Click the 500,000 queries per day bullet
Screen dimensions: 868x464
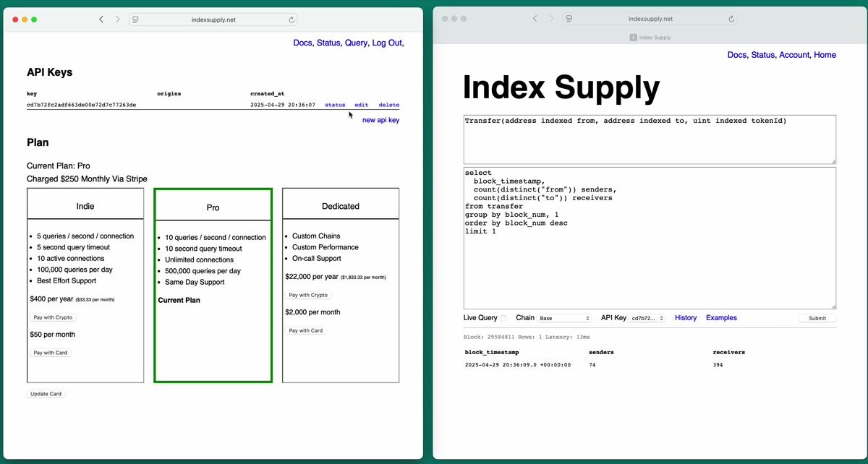(x=203, y=271)
